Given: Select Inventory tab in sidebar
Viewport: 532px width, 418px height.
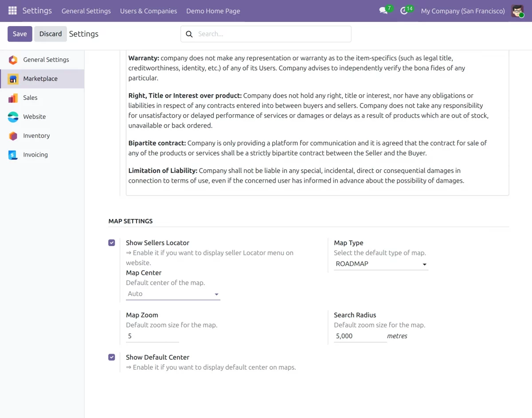Looking at the screenshot, I should [42, 136].
